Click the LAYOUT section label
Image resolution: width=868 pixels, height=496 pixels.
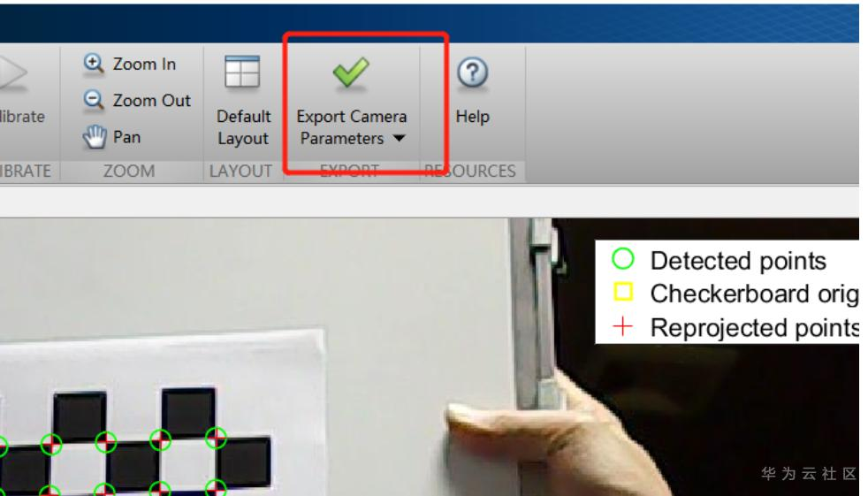[x=240, y=171]
